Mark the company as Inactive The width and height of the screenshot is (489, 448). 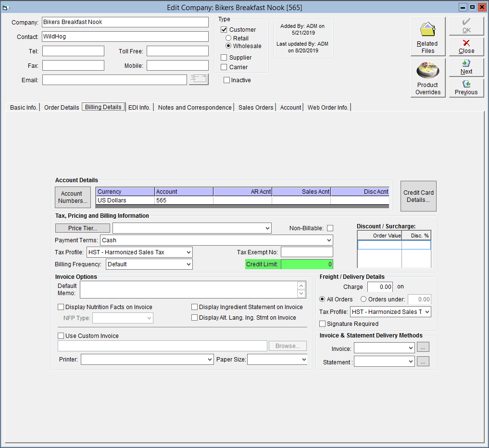coord(227,80)
